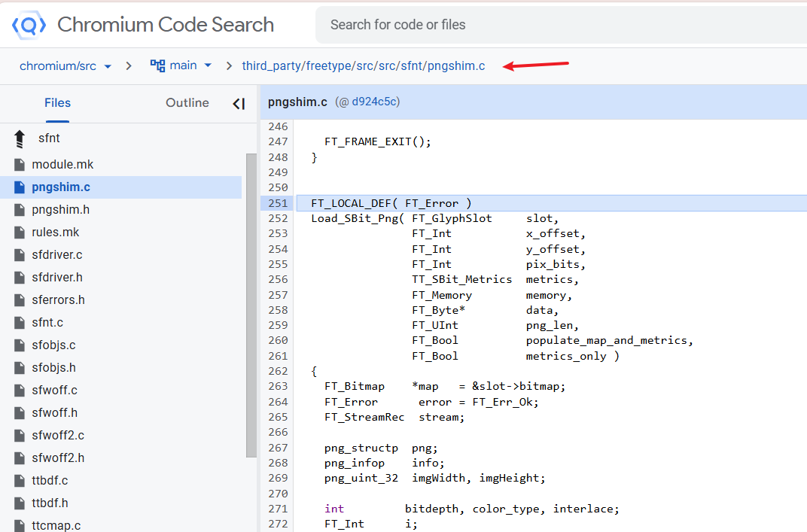The height and width of the screenshot is (532, 807).
Task: Click the file icon next to ttbdf.h
Action: (x=20, y=503)
